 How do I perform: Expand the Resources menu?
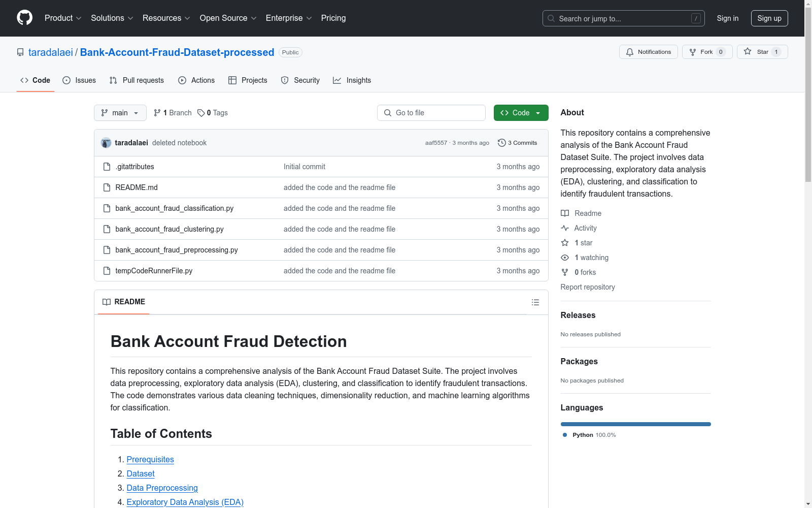(166, 18)
